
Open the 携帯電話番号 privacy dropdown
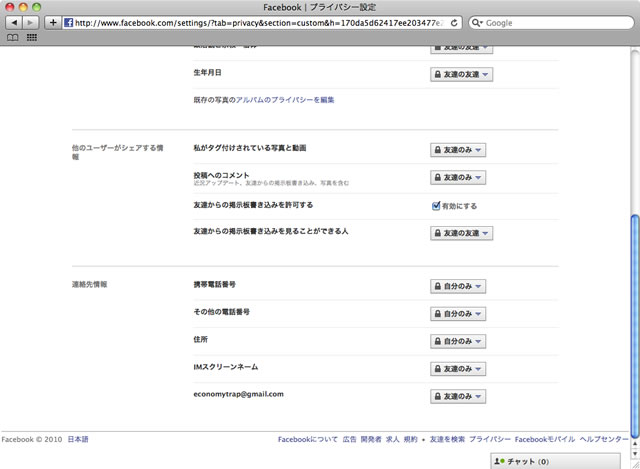point(458,286)
